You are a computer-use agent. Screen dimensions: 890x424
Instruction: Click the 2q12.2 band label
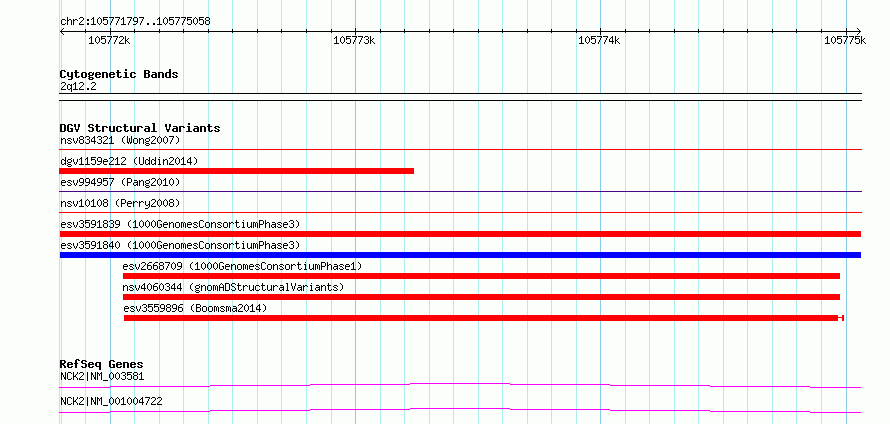(x=78, y=86)
